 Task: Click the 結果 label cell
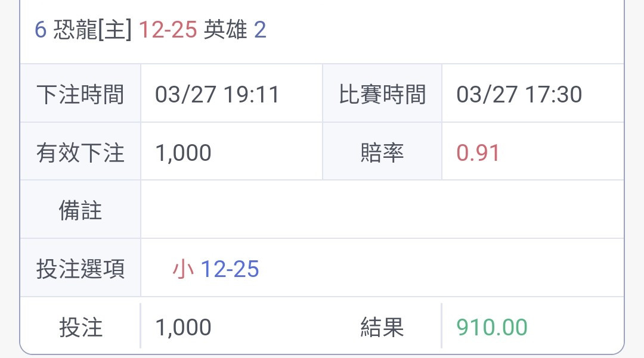[382, 327]
